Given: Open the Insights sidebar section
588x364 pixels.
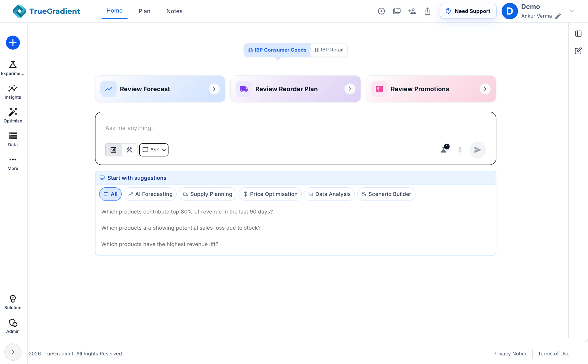Looking at the screenshot, I should 13,92.
